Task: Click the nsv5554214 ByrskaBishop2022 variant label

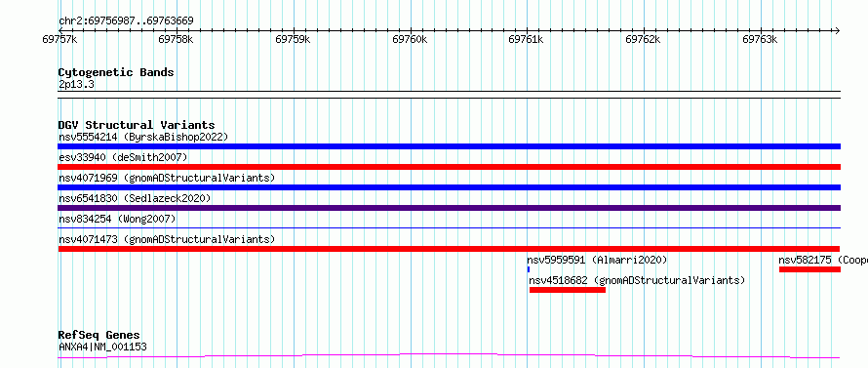Action: (142, 137)
